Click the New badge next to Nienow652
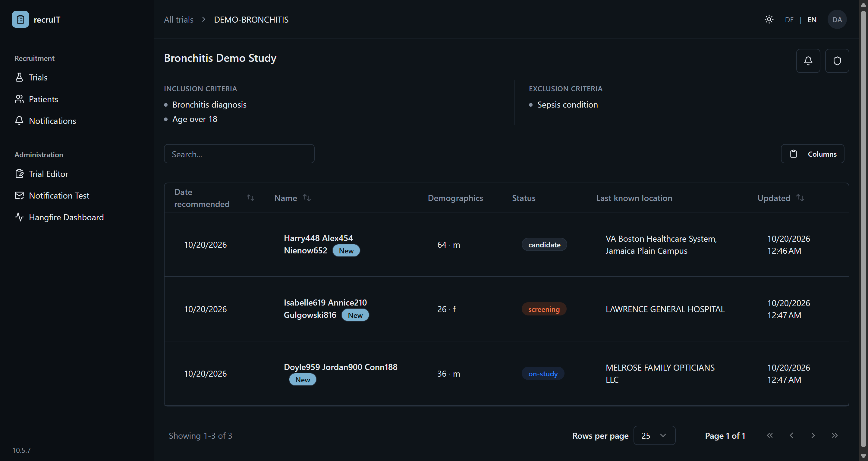 [346, 251]
